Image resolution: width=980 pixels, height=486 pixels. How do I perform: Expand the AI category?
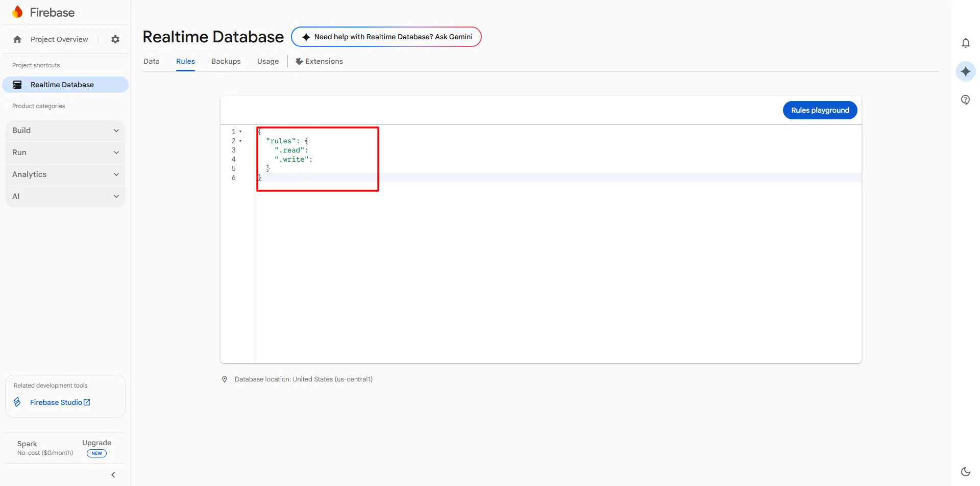(x=65, y=196)
